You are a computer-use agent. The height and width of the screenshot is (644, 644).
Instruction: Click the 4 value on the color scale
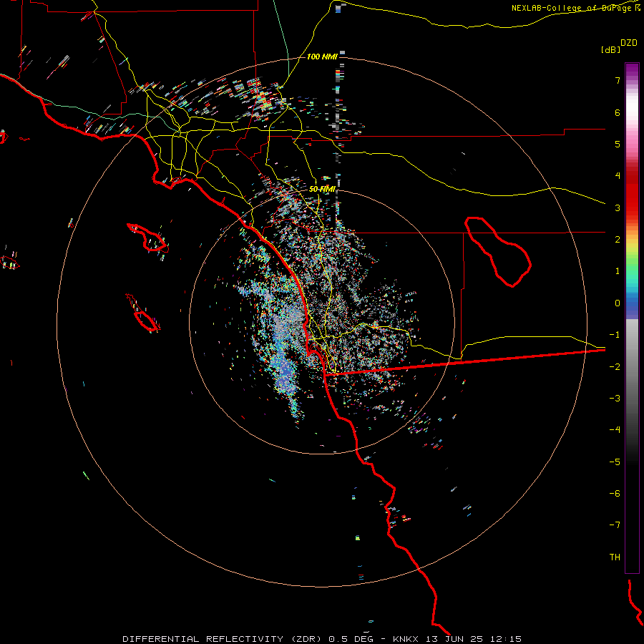[x=618, y=176]
